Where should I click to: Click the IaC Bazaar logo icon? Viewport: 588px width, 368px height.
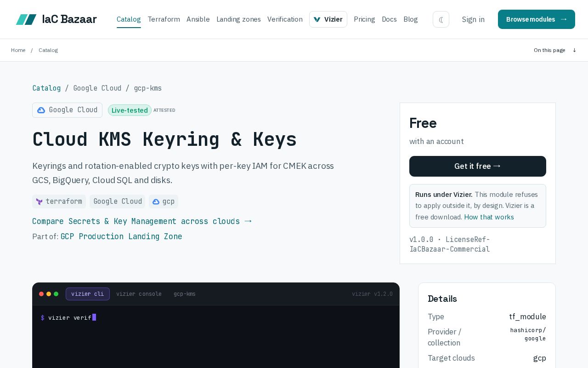pyautogui.click(x=26, y=19)
